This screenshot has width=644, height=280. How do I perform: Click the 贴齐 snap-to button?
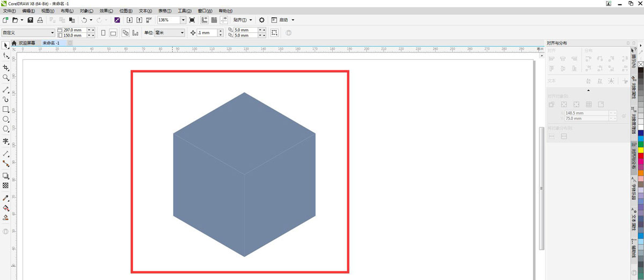coord(243,20)
